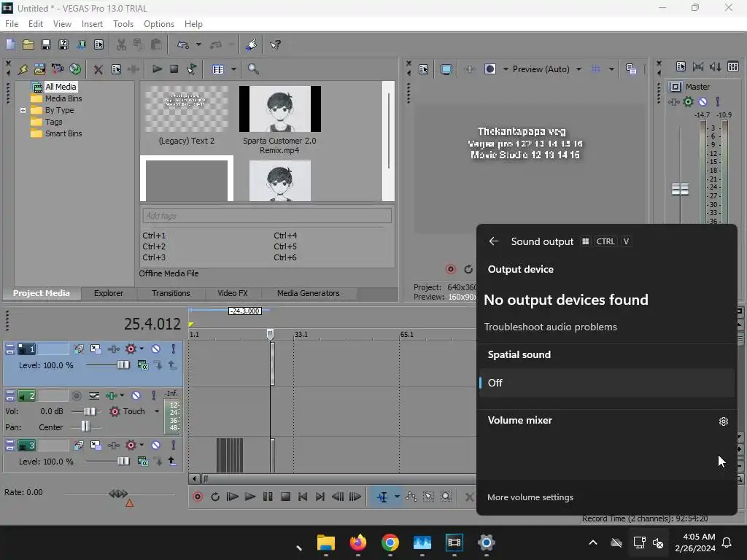Open the preview overlays dropdown arrow
747x560 pixels.
[611, 69]
